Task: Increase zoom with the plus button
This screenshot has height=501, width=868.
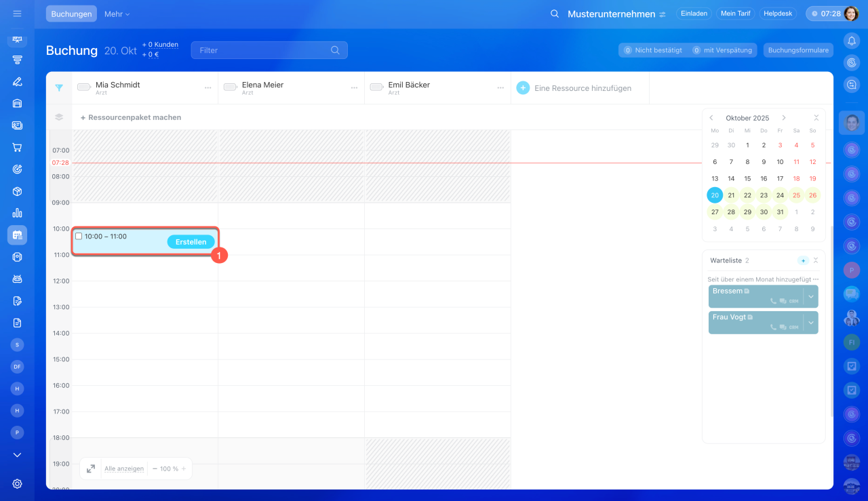Action: (x=183, y=468)
